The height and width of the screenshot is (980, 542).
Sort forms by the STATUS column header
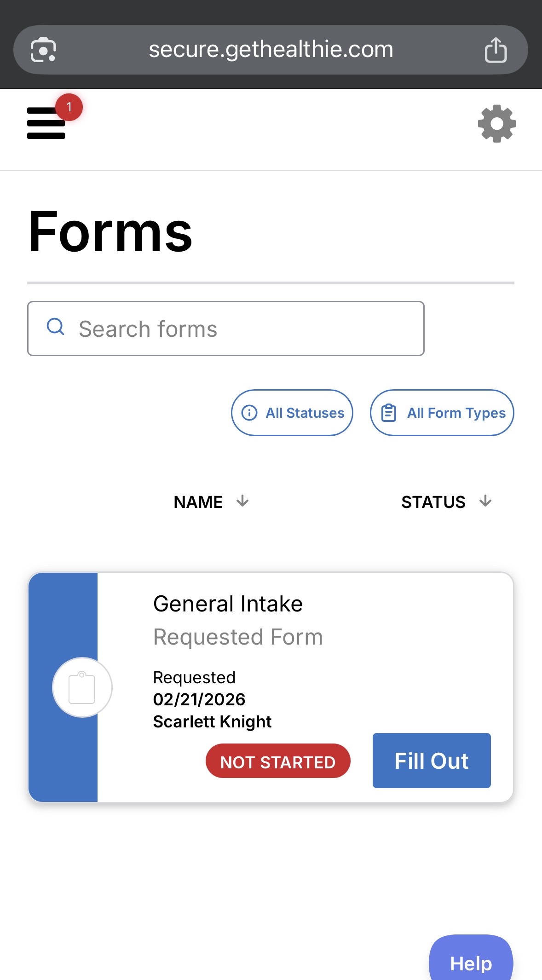pos(433,502)
